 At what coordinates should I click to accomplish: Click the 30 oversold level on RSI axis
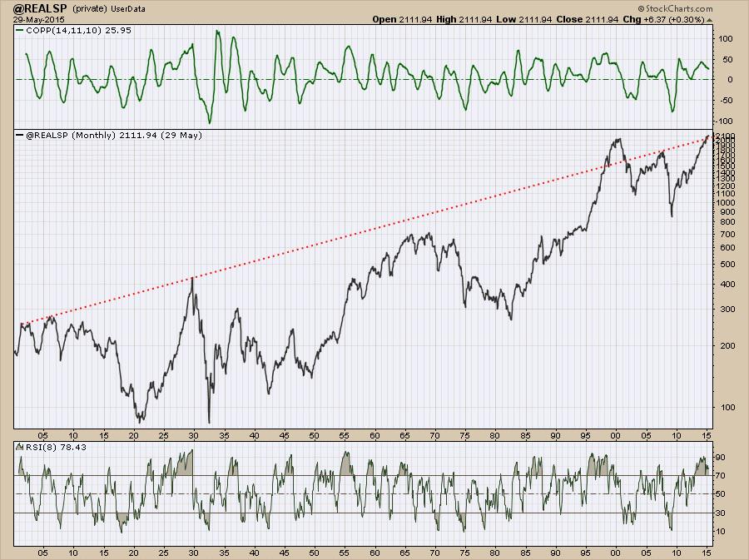721,513
